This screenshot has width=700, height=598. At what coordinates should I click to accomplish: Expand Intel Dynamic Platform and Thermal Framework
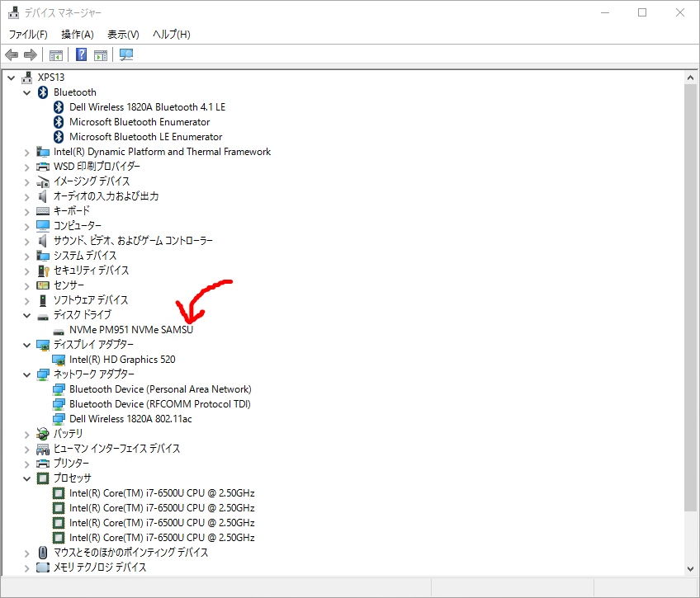click(x=26, y=152)
